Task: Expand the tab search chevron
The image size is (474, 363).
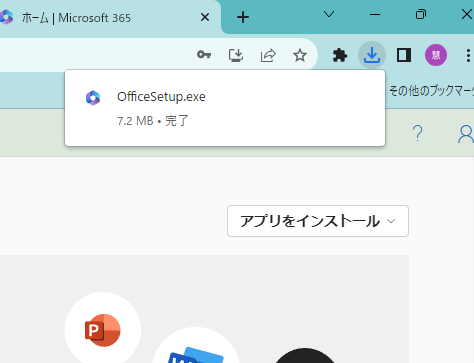Action: tap(329, 14)
